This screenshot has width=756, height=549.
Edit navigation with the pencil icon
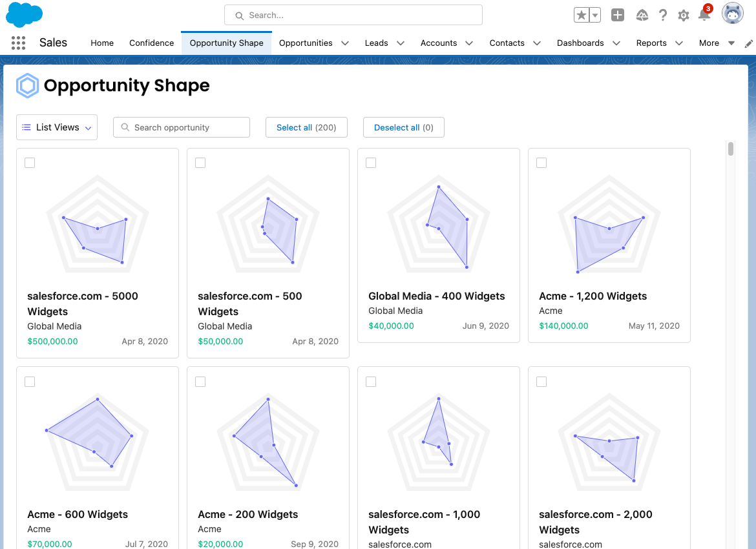[748, 43]
